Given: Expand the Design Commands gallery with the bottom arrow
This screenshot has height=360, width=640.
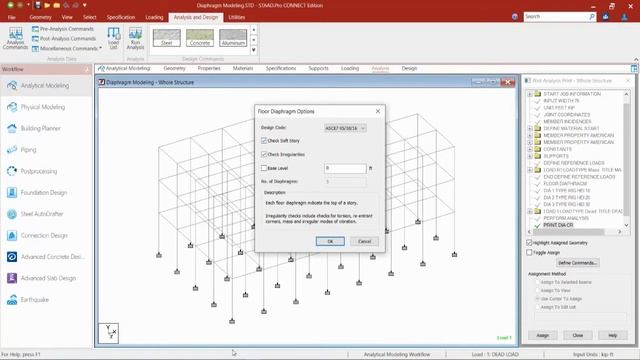Looking at the screenshot, I should 253,50.
